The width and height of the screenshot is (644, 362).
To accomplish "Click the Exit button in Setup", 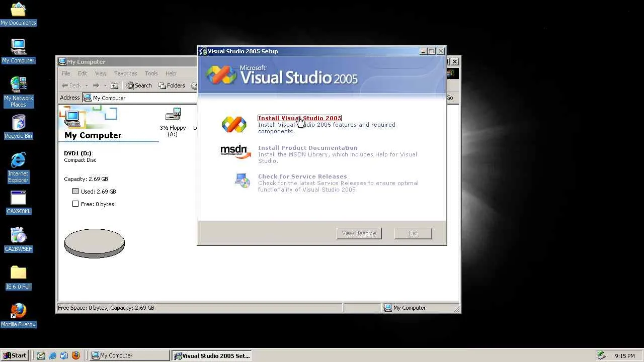I will pyautogui.click(x=413, y=233).
